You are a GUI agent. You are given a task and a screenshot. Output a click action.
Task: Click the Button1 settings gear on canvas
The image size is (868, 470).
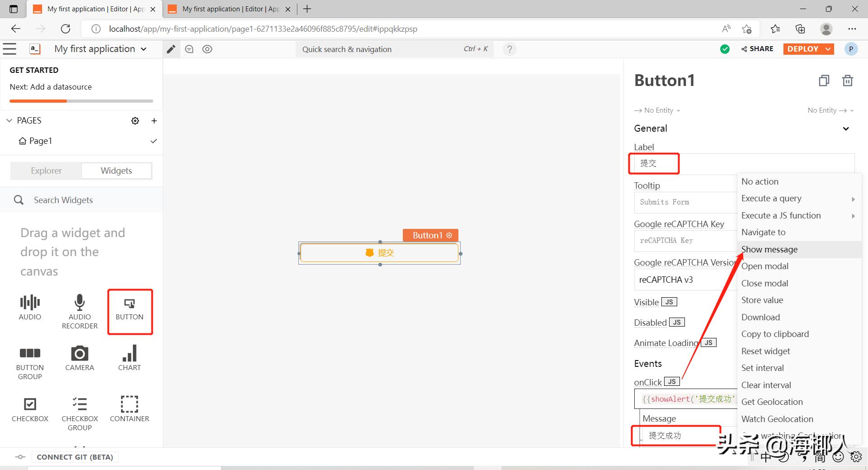(x=449, y=235)
